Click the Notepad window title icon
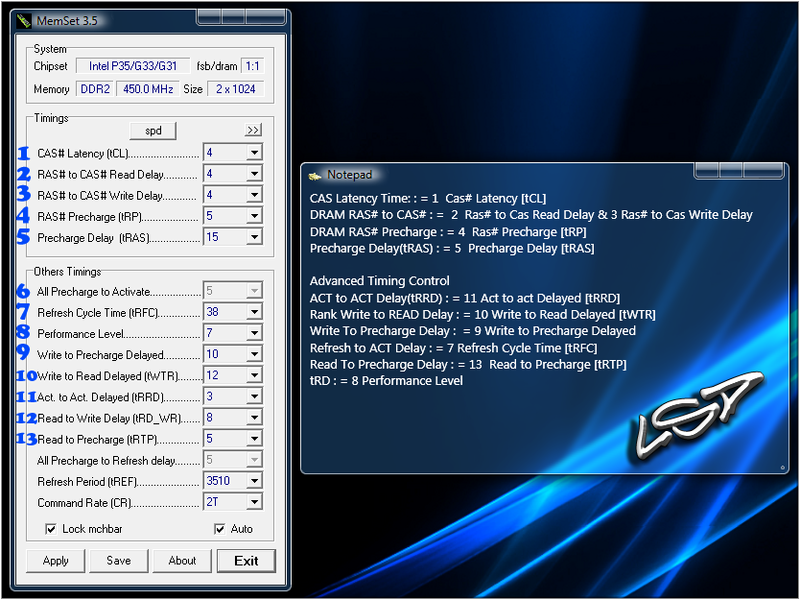800x600 pixels. click(x=315, y=176)
